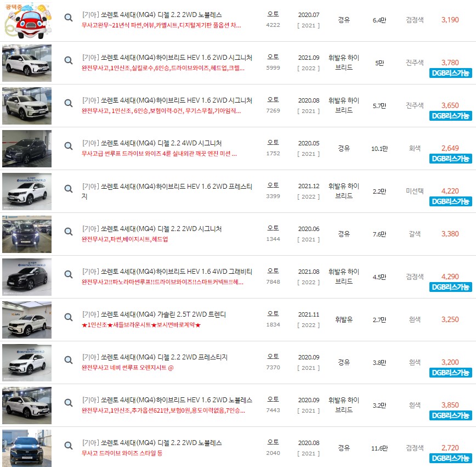Click magnifier icon for plate 3399 listing
The image size is (476, 467).
69,189
